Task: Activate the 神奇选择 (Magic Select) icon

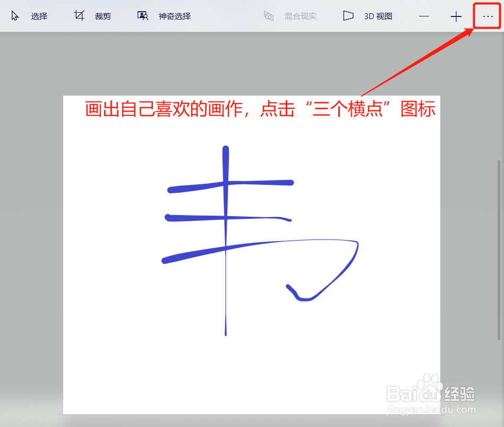Action: point(142,16)
